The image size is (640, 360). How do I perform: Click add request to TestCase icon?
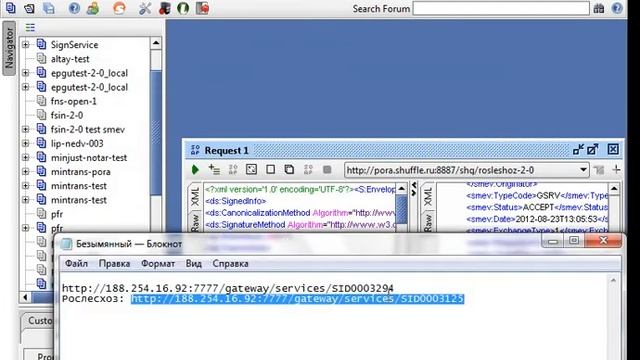tap(214, 169)
